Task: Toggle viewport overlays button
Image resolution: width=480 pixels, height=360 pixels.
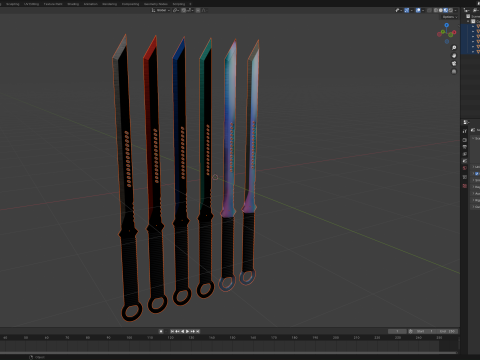Action: click(x=418, y=10)
